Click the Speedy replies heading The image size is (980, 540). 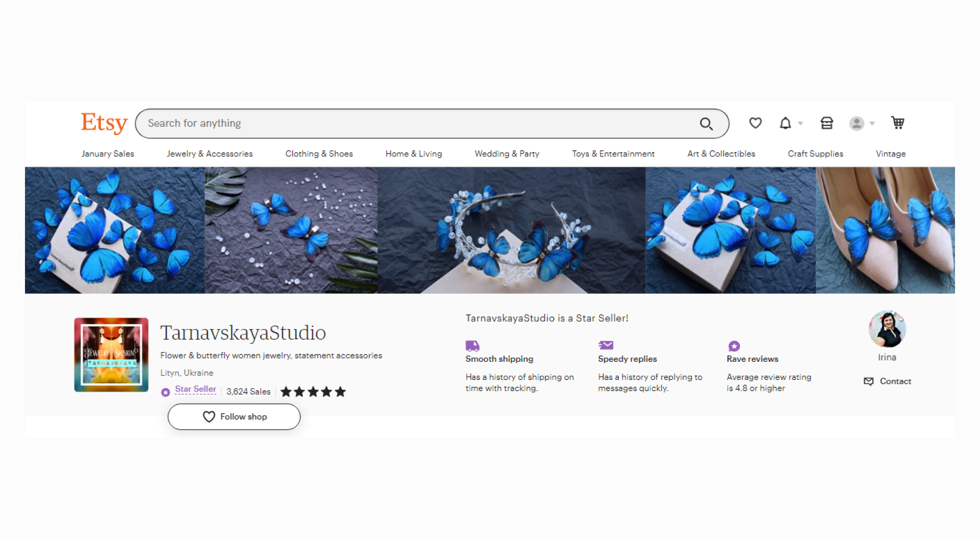click(627, 359)
